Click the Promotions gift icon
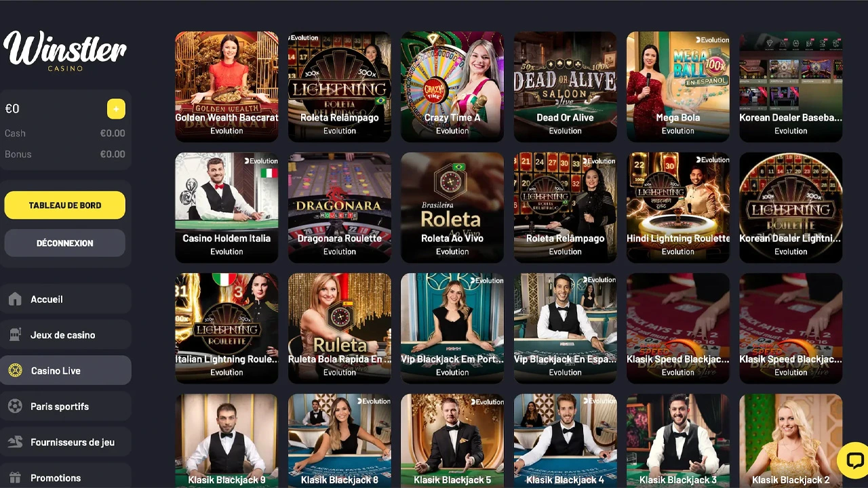Viewport: 868px width, 488px height. click(15, 478)
